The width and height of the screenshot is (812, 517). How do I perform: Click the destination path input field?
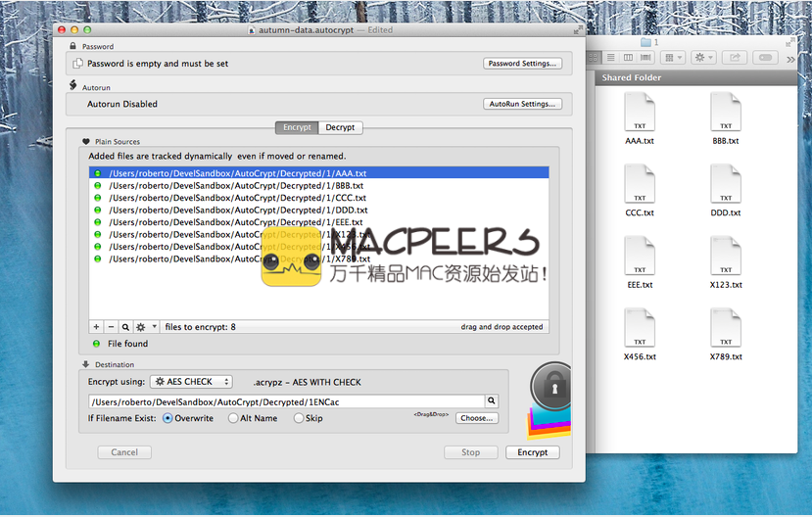point(286,401)
